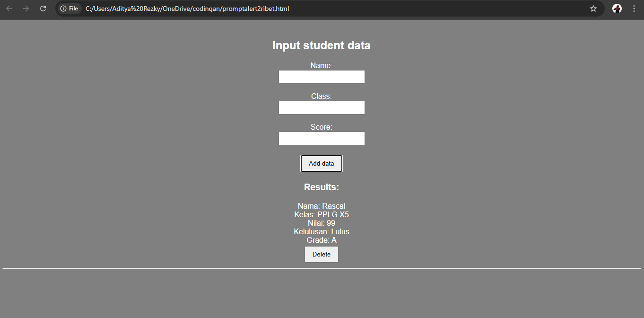Open the Chrome three-dot menu
Viewport: 644px width, 318px height.
tap(634, 8)
